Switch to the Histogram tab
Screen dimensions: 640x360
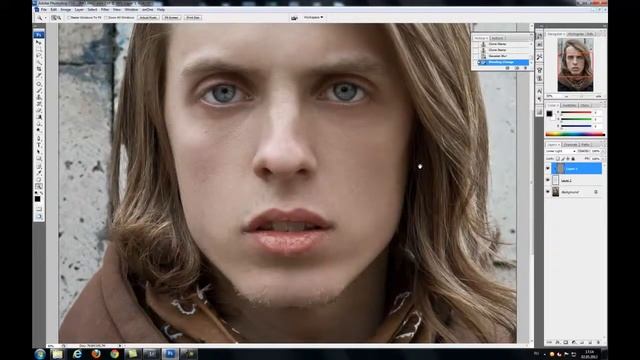[x=576, y=34]
